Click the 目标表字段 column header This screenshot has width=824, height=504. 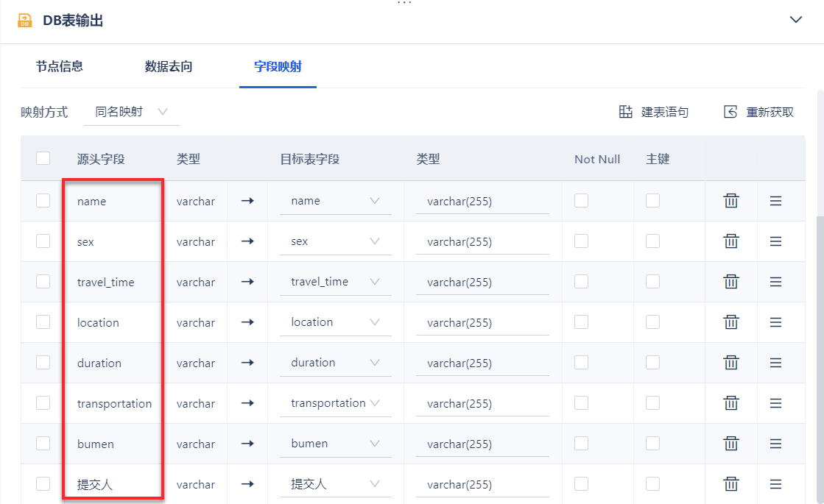(x=309, y=159)
